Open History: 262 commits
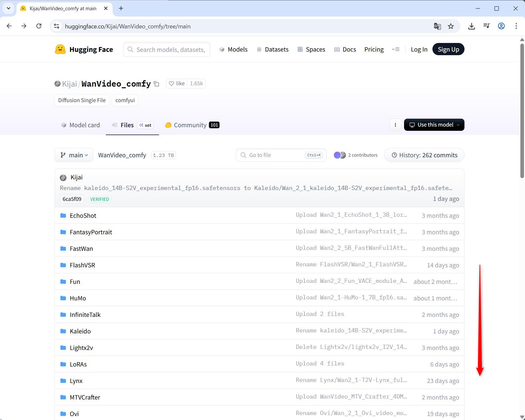 (x=424, y=155)
